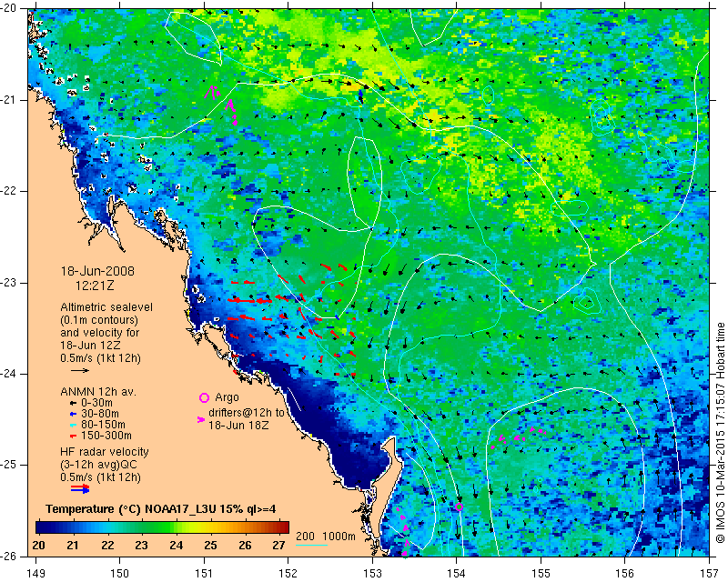This screenshot has width=728, height=582.
Task: Click the '-23' latitude axis label
Action: coord(9,283)
